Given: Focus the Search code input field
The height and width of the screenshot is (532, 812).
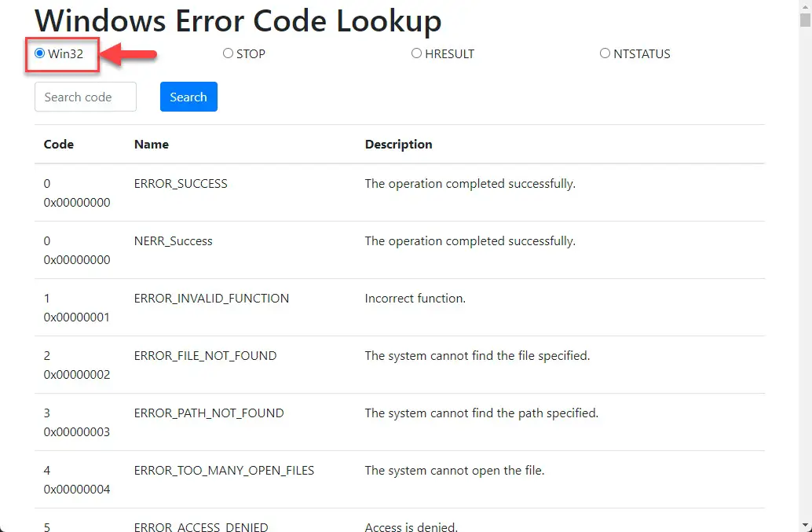Looking at the screenshot, I should coord(86,97).
